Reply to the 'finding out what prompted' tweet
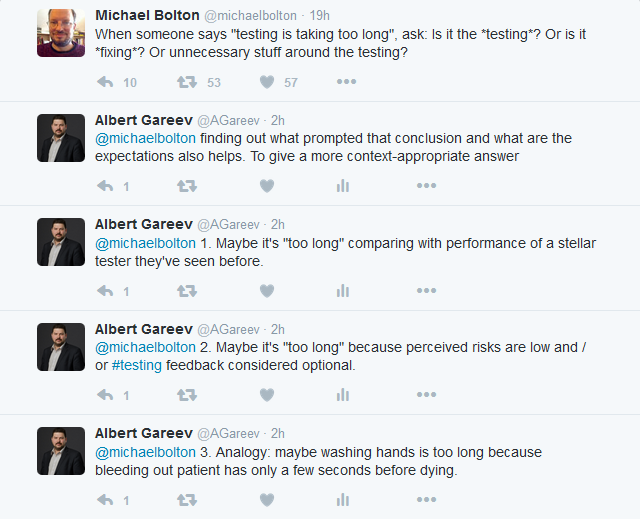The height and width of the screenshot is (519, 640). click(105, 186)
